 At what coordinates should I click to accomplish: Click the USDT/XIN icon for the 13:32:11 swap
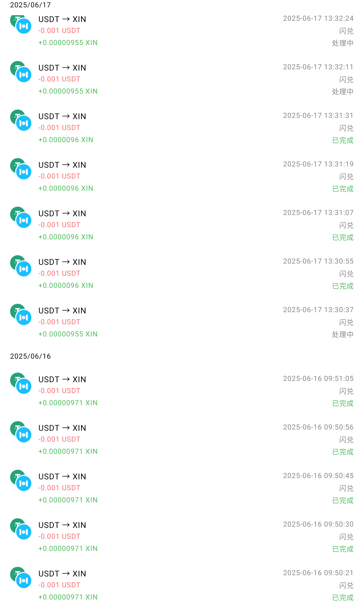[x=21, y=72]
